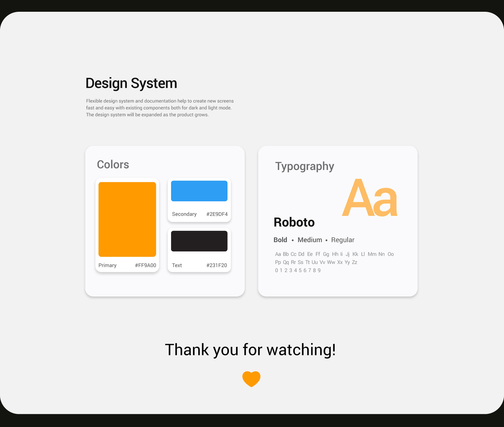Click the #2E9DF4 hex code
504x427 pixels.
(x=217, y=214)
